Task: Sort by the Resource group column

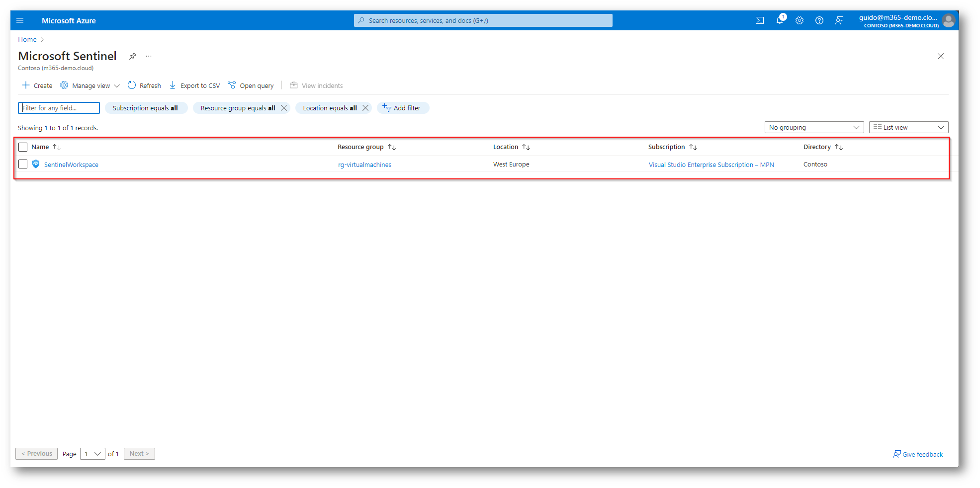Action: click(366, 147)
